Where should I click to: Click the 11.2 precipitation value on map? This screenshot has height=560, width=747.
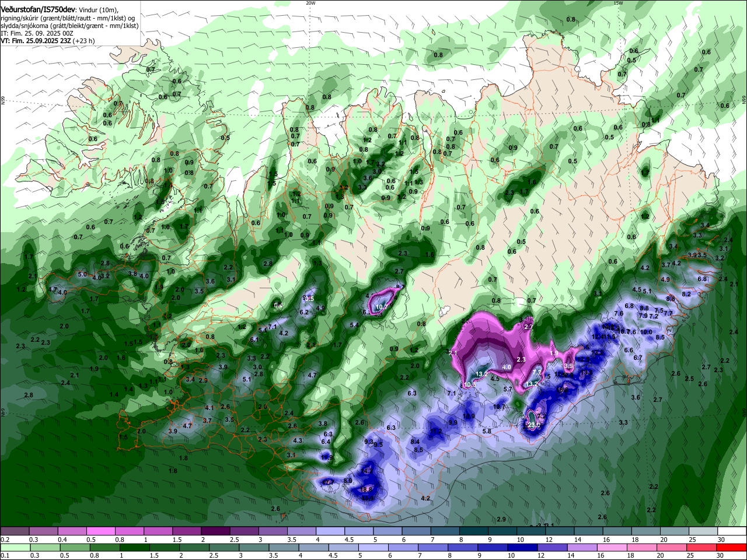tap(436, 432)
